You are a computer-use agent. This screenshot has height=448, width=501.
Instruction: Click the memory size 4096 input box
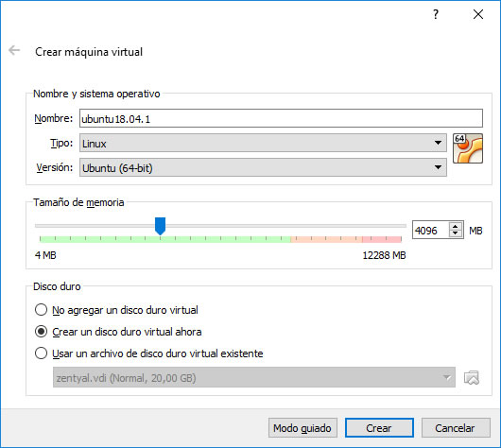point(431,230)
